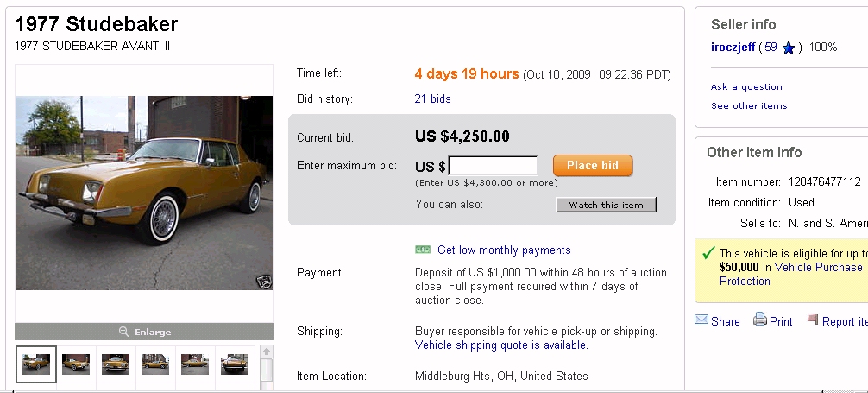Screen dimensions: 868x393
Task: Click the Enlarge magnifier icon under photo
Action: pos(123,332)
